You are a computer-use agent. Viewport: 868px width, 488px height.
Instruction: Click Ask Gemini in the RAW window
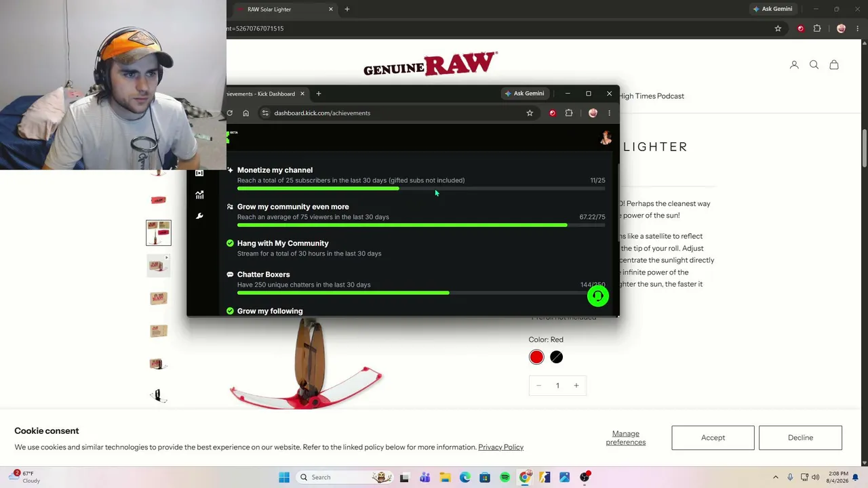coord(773,9)
